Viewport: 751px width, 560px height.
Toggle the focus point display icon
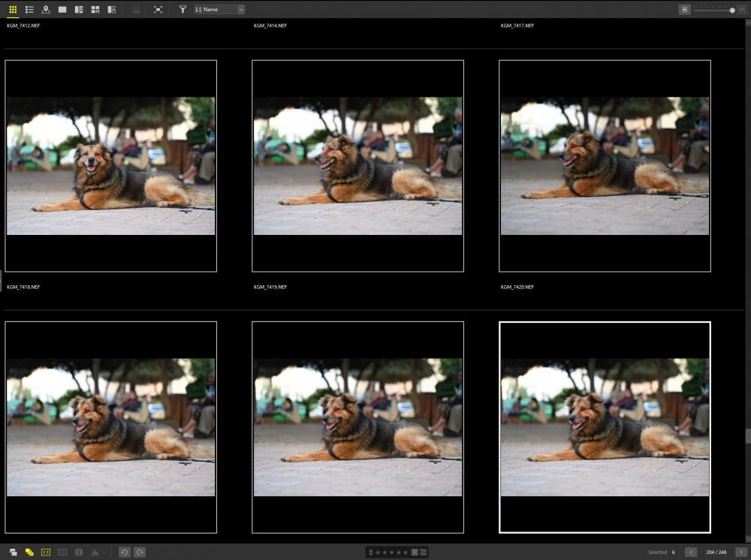point(46,552)
